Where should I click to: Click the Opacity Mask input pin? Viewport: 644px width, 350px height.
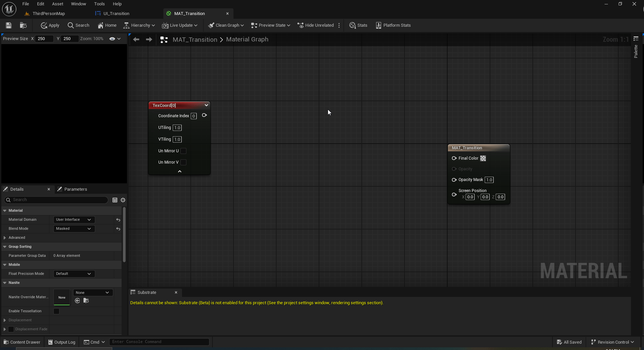[x=454, y=180]
